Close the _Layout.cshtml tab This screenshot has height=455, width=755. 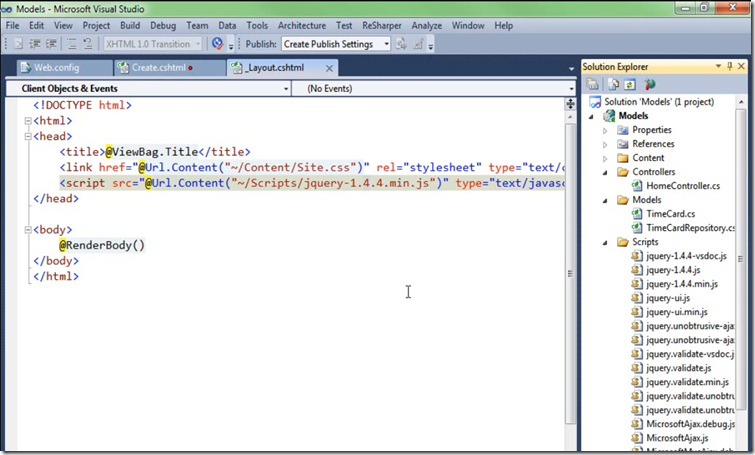(x=329, y=68)
